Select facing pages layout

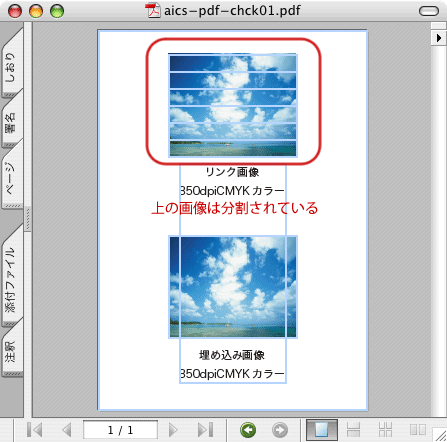418,430
